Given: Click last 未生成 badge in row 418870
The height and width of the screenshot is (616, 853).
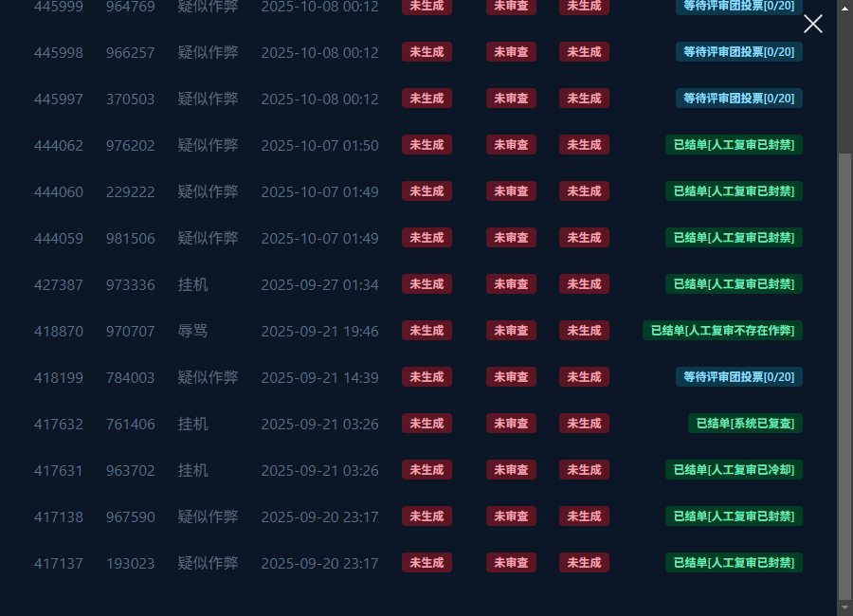Looking at the screenshot, I should [x=584, y=331].
